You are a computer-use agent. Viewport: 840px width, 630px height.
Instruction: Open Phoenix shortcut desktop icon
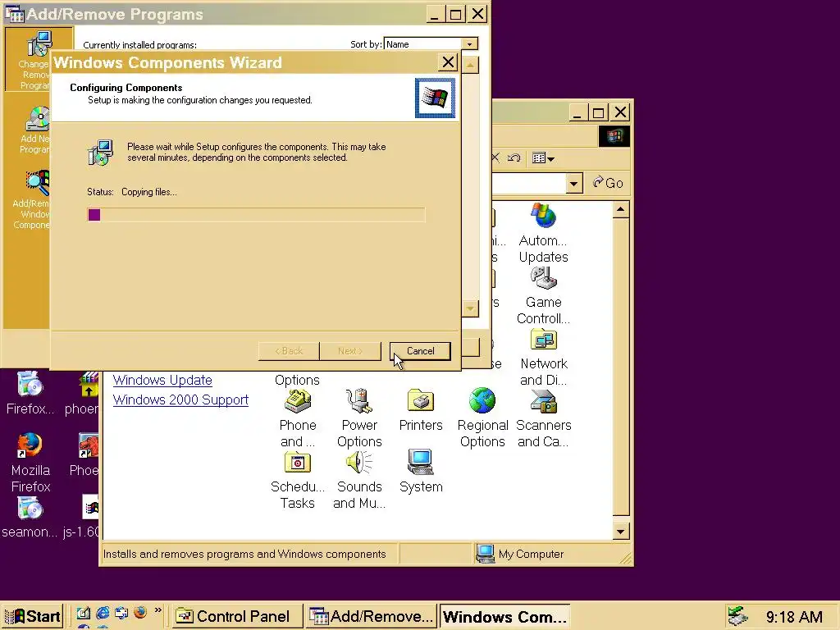point(89,445)
